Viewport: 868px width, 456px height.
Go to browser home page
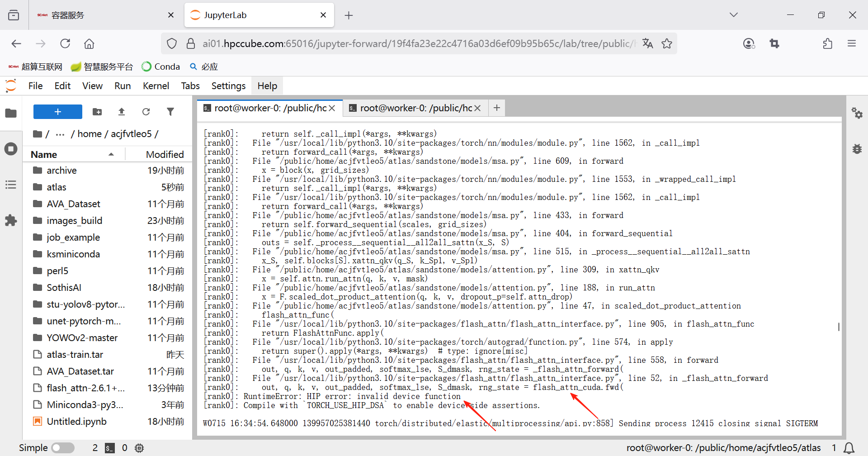[x=89, y=43]
